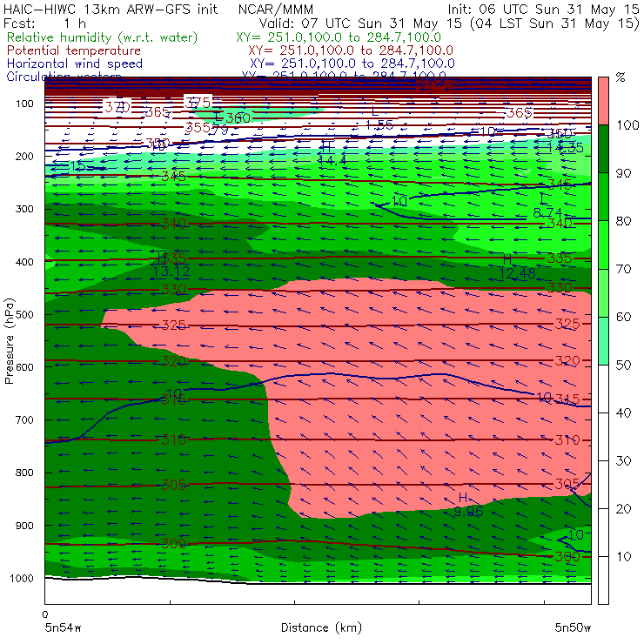Click the 'Horizontal wind speed' legend label
The height and width of the screenshot is (644, 644).
click(x=75, y=64)
